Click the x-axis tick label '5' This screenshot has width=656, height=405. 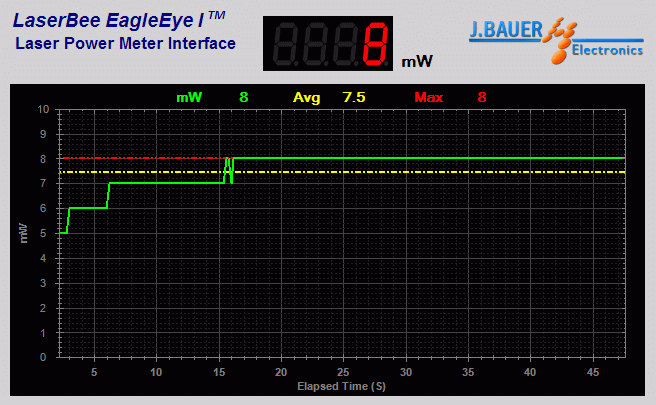pos(94,372)
